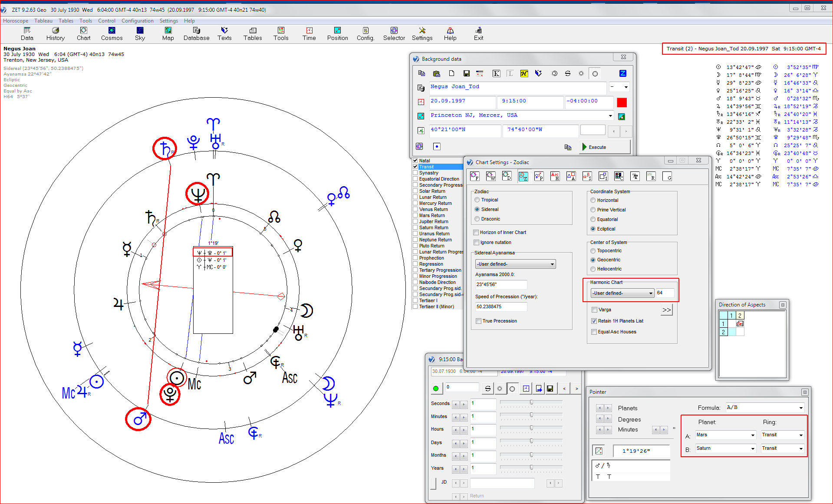Click the Exit toolbar icon
The width and height of the screenshot is (833, 504).
pos(478,34)
